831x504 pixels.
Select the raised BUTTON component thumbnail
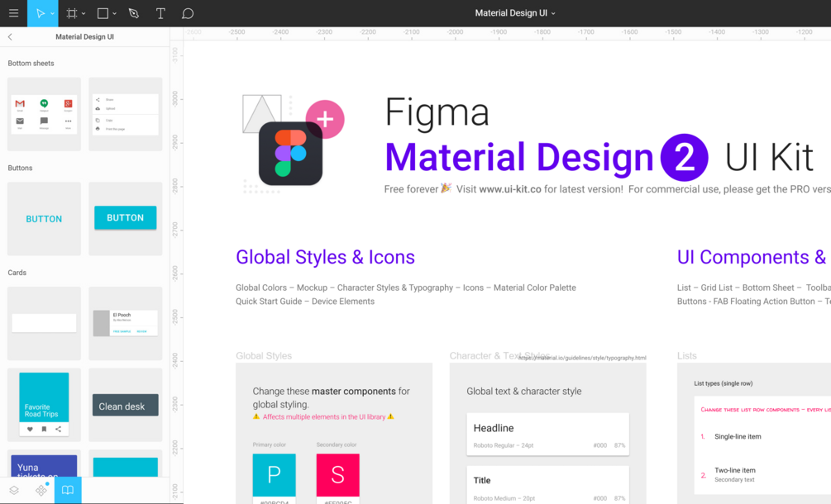click(x=126, y=219)
